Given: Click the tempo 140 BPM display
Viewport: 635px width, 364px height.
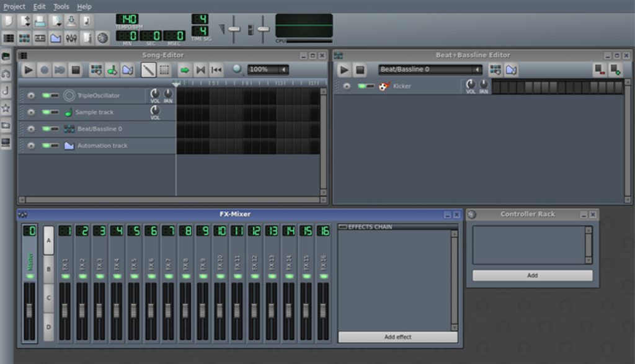Looking at the screenshot, I should tap(127, 19).
